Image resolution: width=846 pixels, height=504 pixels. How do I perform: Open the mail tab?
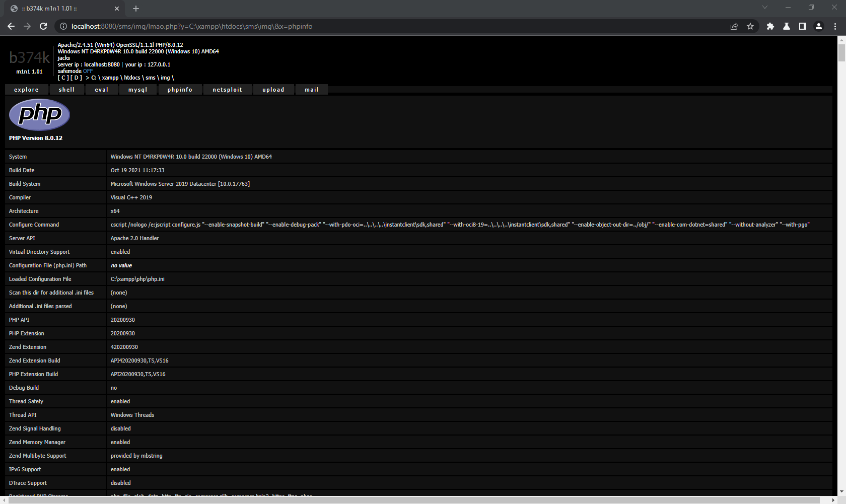tap(312, 90)
